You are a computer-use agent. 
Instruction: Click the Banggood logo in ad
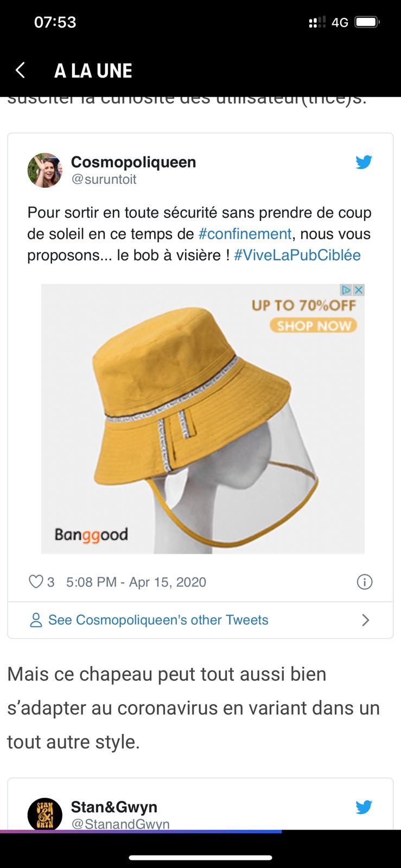tap(91, 535)
